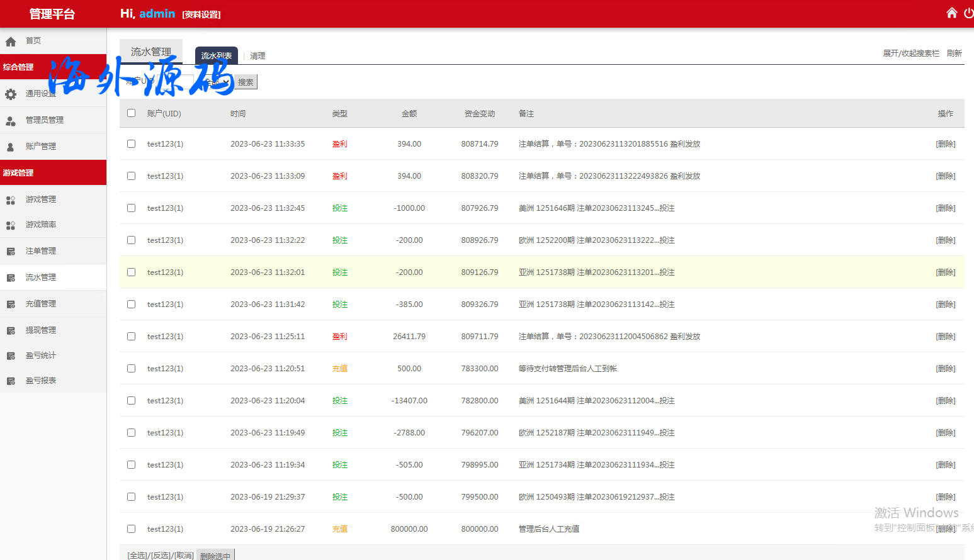
Task: Click the power/logout icon at top right
Action: 968,13
